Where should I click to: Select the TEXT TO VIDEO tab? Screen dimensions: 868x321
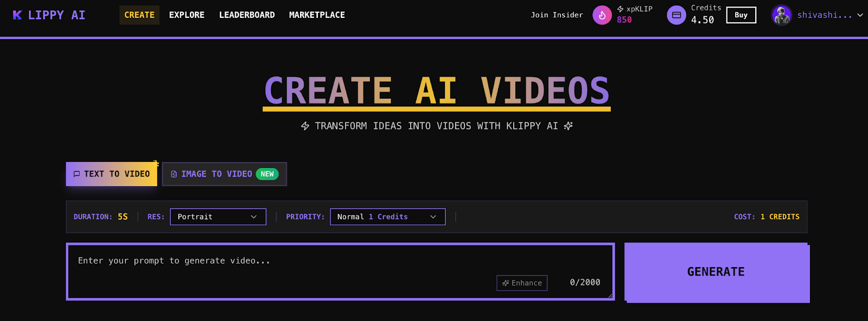point(112,174)
